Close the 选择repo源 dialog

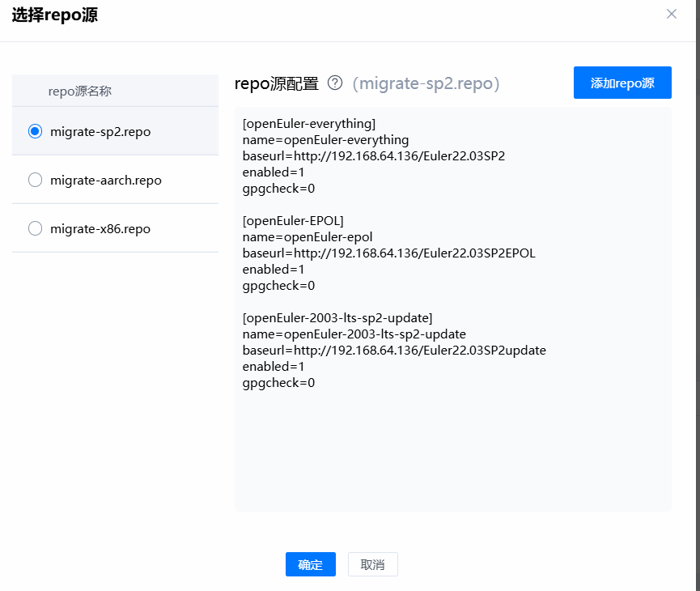pos(671,14)
